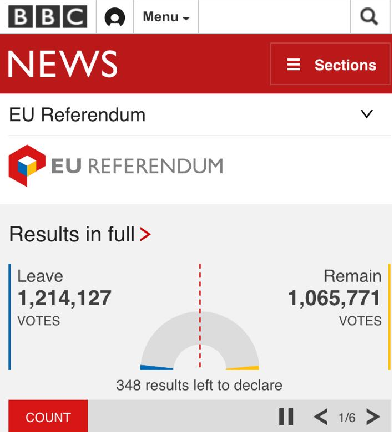This screenshot has height=432, width=392.
Task: Open the Sections menu
Action: coord(330,64)
